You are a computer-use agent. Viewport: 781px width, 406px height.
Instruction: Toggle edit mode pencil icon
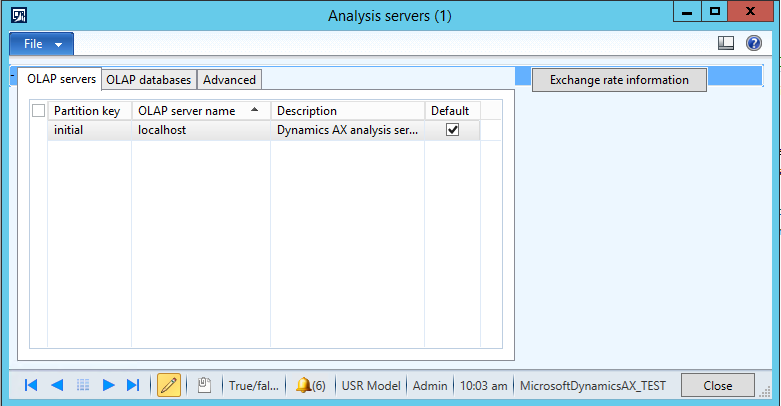click(169, 385)
